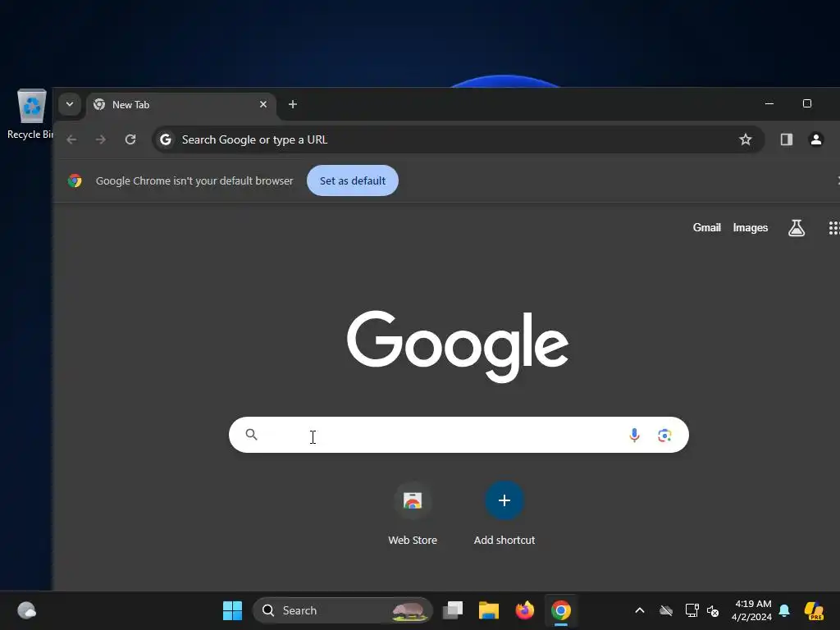
Task: Open Task View on taskbar
Action: point(453,610)
